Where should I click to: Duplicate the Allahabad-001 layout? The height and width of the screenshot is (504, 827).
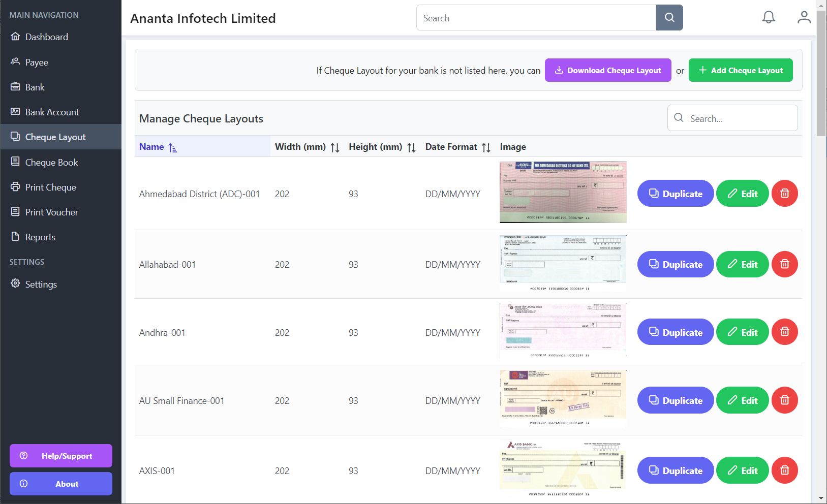(676, 264)
